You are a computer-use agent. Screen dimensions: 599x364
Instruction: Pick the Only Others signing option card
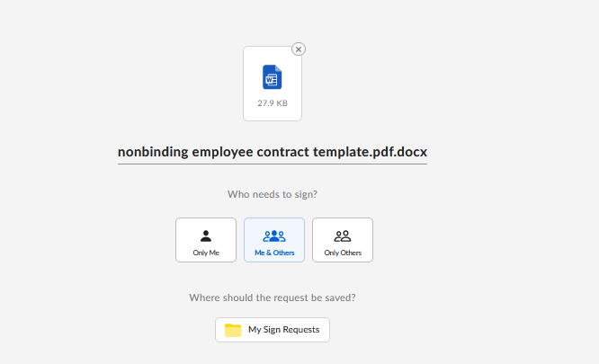pyautogui.click(x=343, y=240)
